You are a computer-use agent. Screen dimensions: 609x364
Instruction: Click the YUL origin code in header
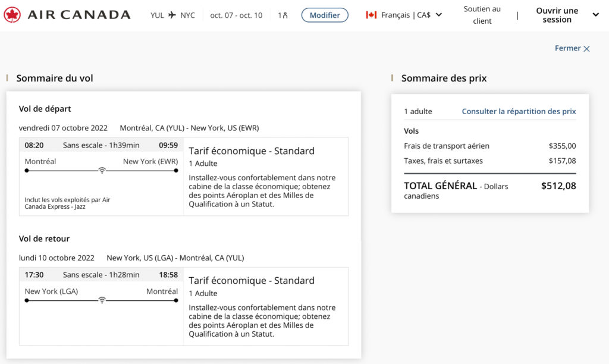[x=157, y=15]
